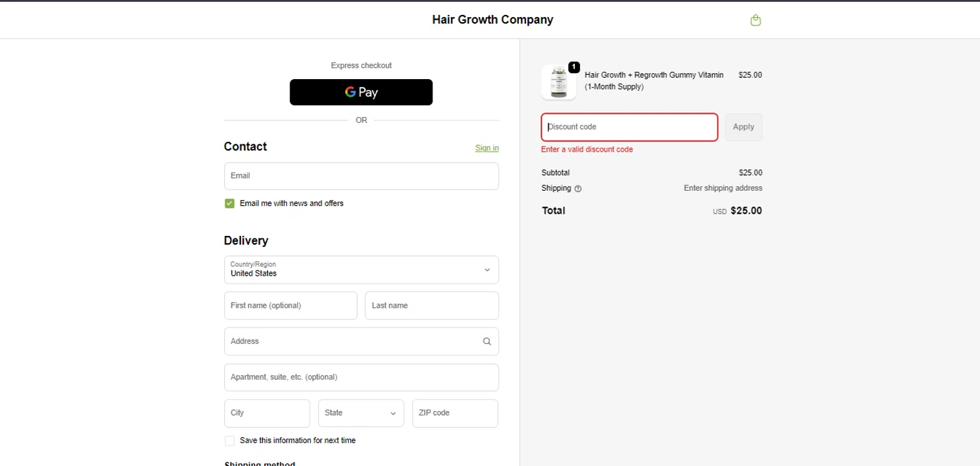Click the 'Enter shipping address' text
The height and width of the screenshot is (466, 980).
(x=723, y=188)
